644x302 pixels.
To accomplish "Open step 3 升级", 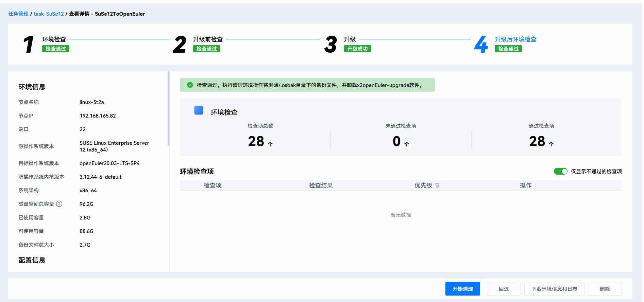I will pos(350,39).
